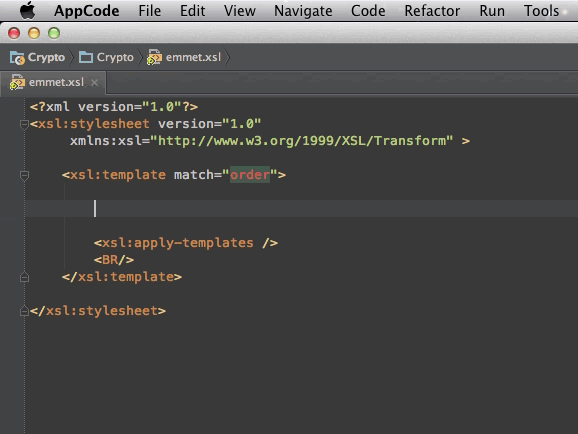
Task: Close the window with red button
Action: [x=14, y=33]
